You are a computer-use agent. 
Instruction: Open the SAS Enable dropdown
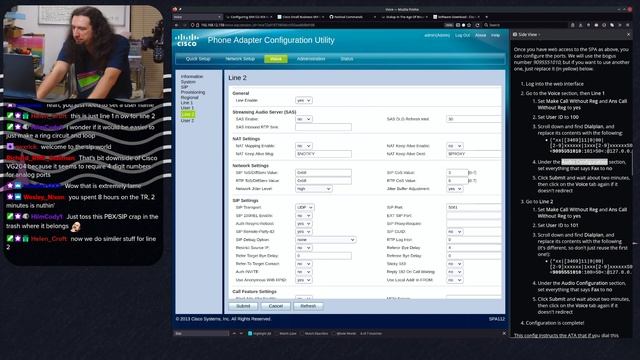pyautogui.click(x=304, y=119)
